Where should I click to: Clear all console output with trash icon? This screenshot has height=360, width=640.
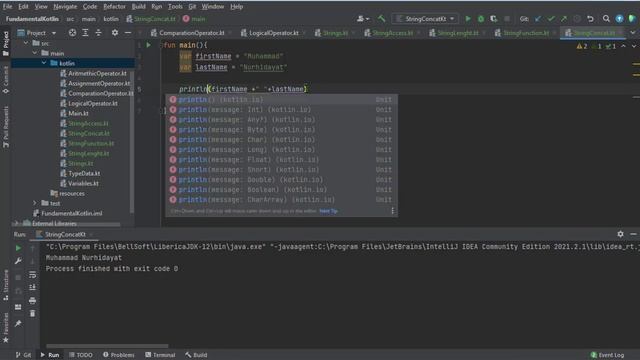pyautogui.click(x=33, y=313)
